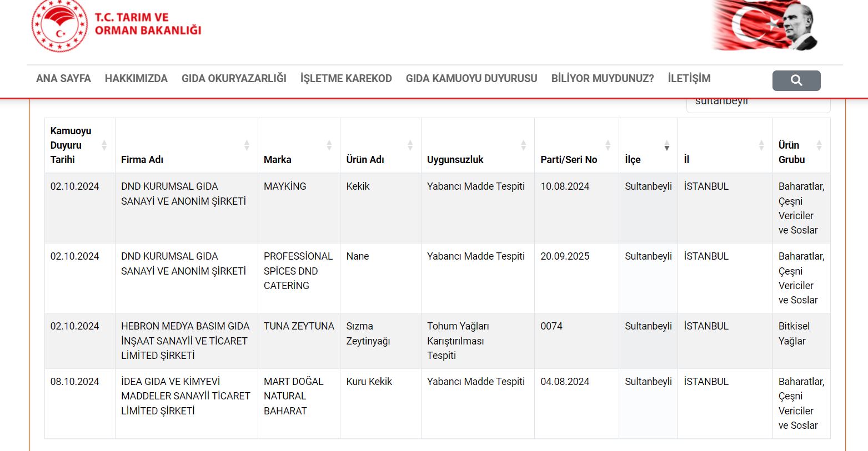868x451 pixels.
Task: Click the magnifier search button
Action: tap(796, 80)
